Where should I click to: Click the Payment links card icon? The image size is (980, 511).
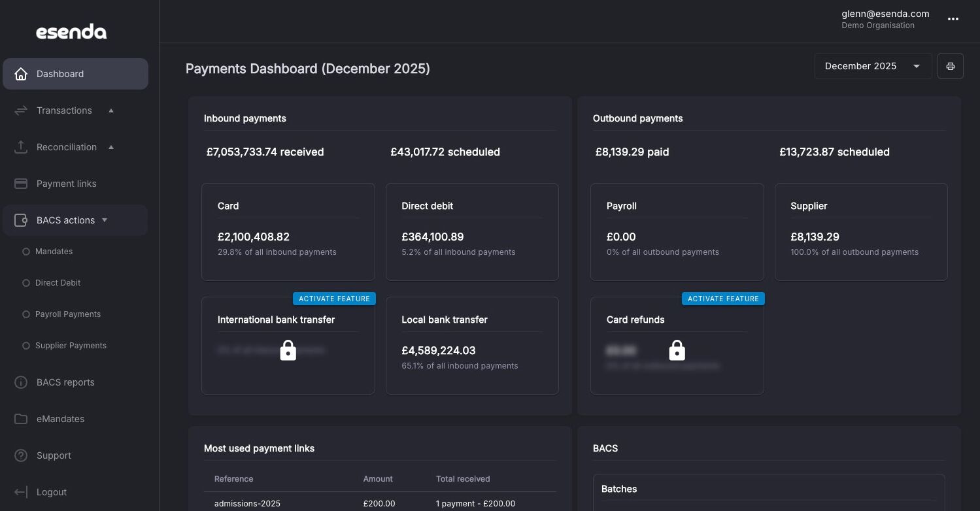(21, 184)
